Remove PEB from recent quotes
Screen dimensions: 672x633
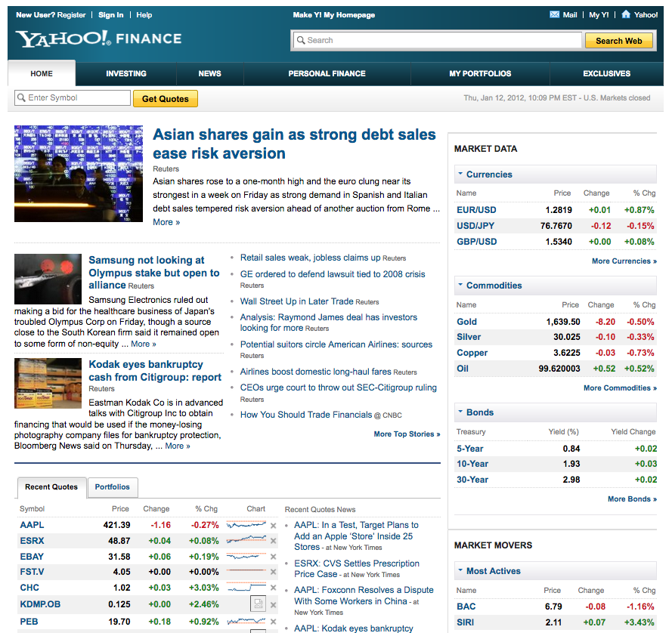274,622
